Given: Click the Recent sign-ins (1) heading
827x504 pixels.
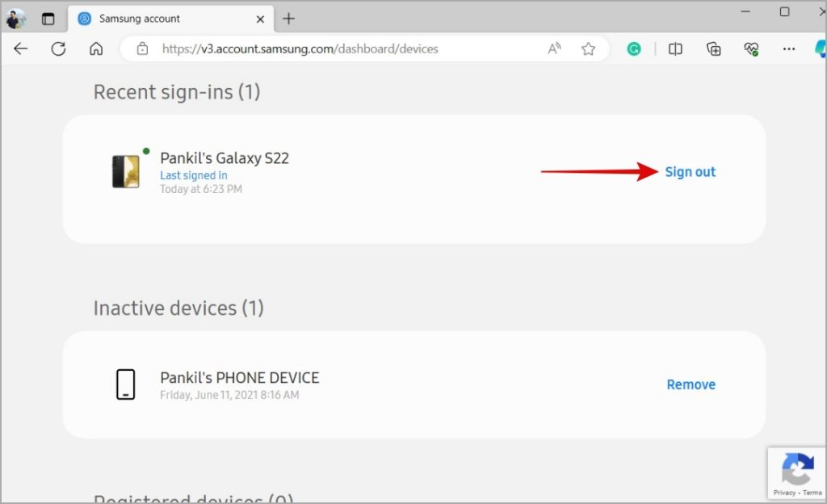Looking at the screenshot, I should [x=177, y=92].
